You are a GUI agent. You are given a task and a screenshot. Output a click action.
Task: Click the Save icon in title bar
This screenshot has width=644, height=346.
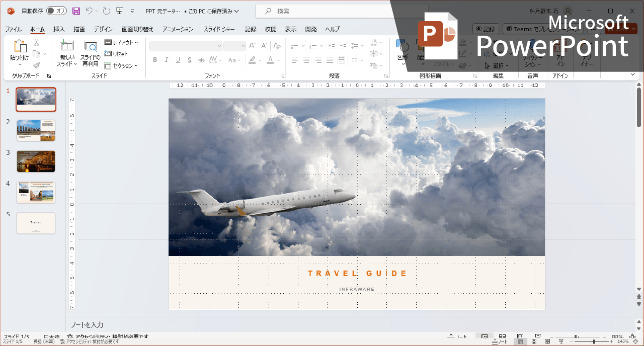(x=76, y=11)
